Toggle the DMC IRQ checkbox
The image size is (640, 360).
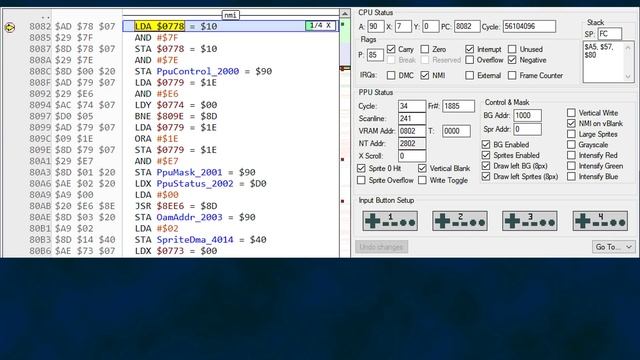391,76
